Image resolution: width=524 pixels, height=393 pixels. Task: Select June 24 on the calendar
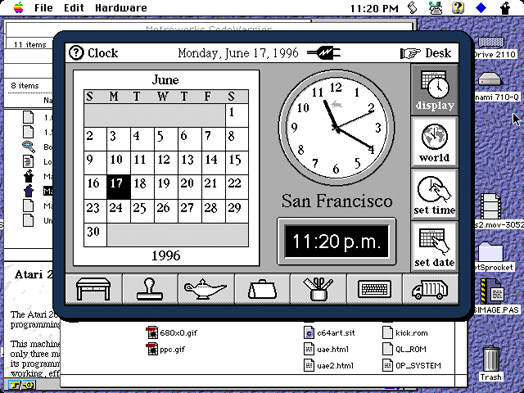coord(118,211)
